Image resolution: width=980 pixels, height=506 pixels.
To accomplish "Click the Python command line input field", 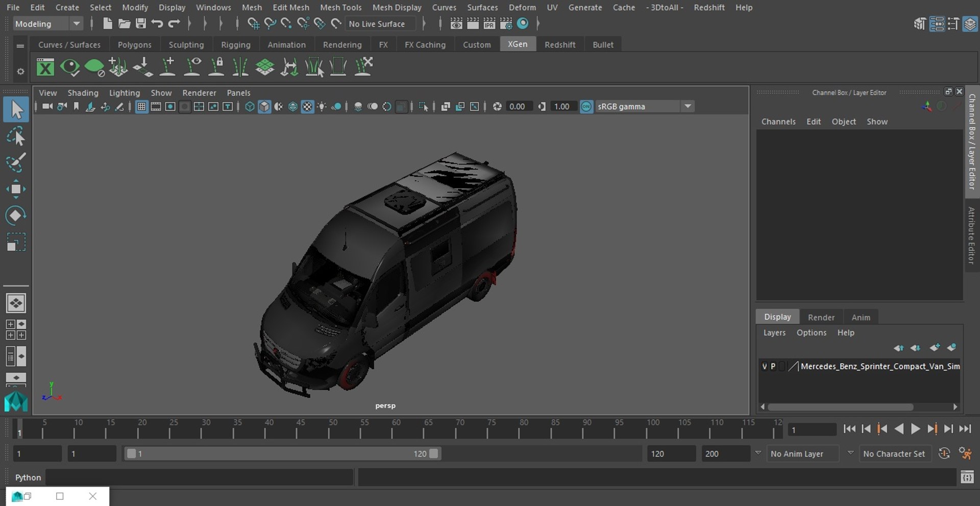I will (199, 477).
